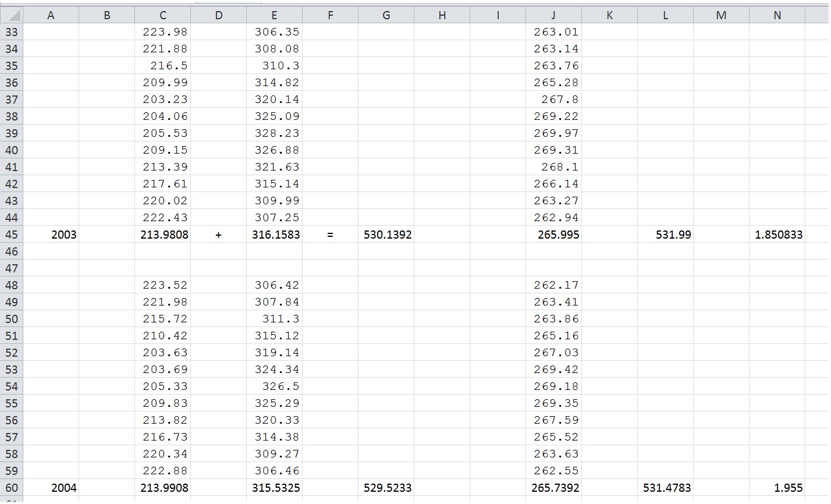Screen dimensions: 831x504
Task: Click cell with value 268.1
Action: 553,167
